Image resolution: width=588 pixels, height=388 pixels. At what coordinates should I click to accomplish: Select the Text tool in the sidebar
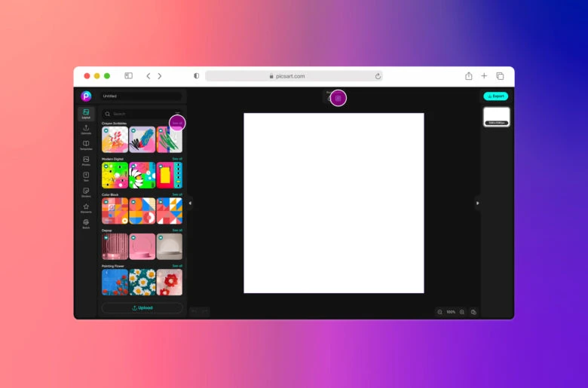pos(86,177)
